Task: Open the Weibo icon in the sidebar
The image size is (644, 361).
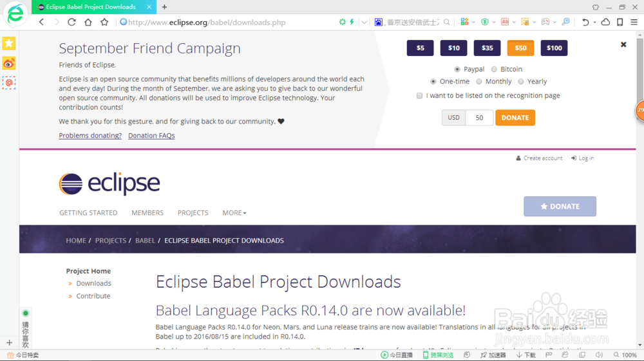Action: [9, 63]
